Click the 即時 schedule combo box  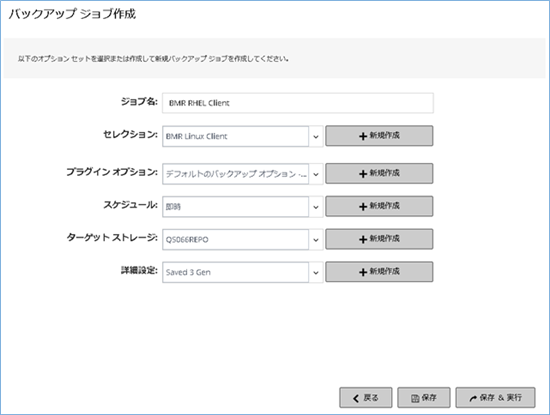click(x=235, y=207)
